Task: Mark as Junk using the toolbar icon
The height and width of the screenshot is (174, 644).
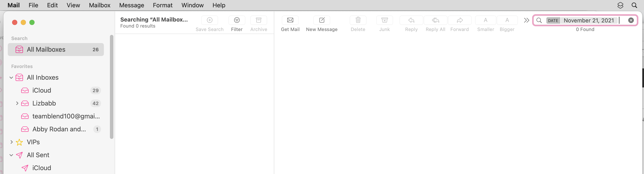Action: pos(384,20)
